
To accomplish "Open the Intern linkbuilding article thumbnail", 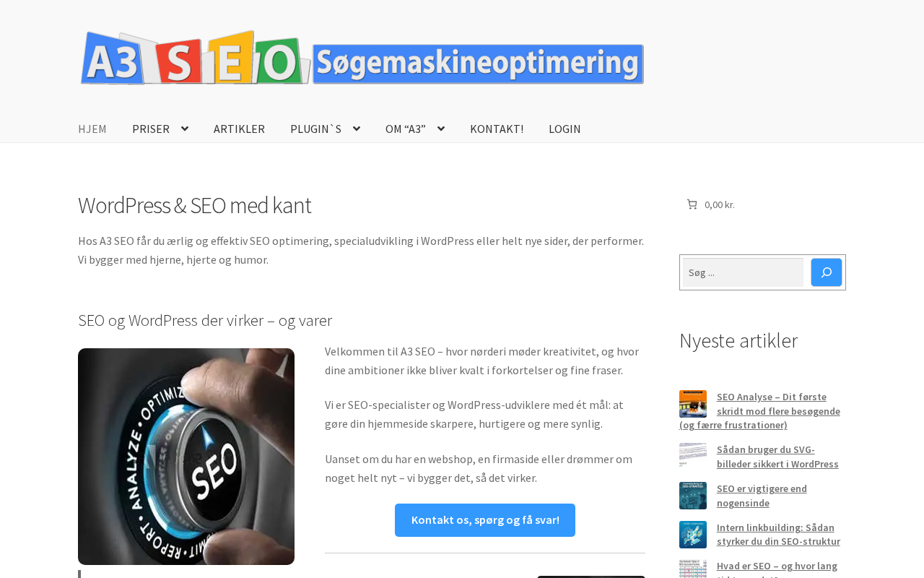I will click(x=693, y=535).
